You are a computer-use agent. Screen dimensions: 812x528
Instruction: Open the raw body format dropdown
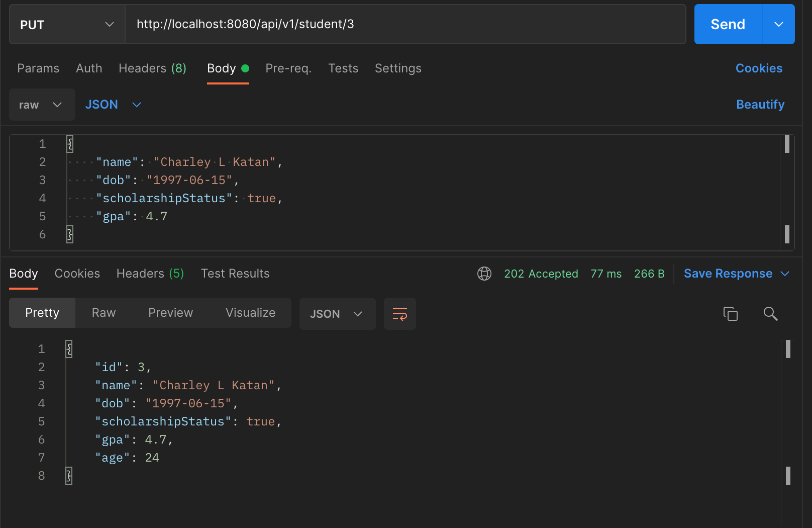tap(42, 105)
